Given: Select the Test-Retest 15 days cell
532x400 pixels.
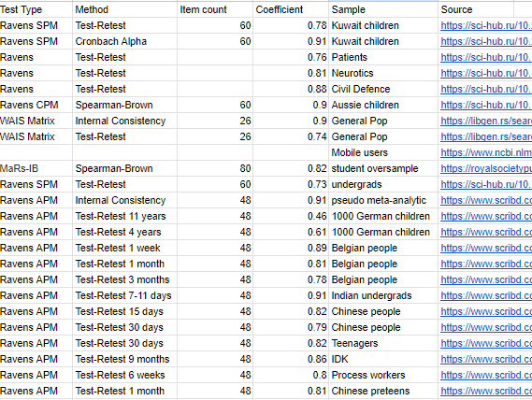Looking at the screenshot, I should tap(125, 311).
